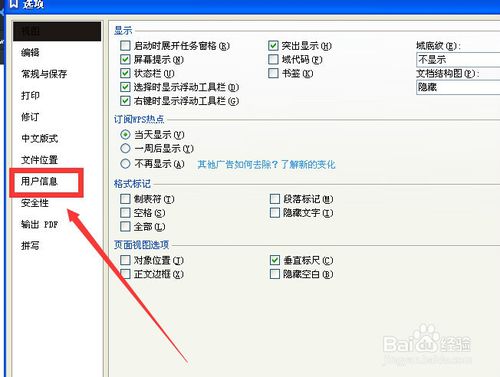The height and width of the screenshot is (377, 500).
Task: Select the 编辑 category in sidebar
Action: tap(30, 52)
